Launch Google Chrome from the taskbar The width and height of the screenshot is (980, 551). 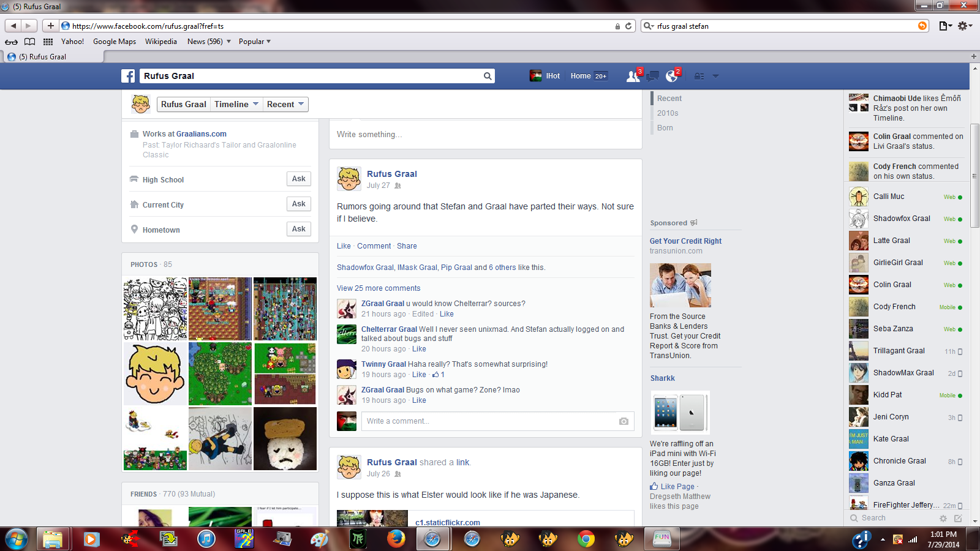coord(586,539)
